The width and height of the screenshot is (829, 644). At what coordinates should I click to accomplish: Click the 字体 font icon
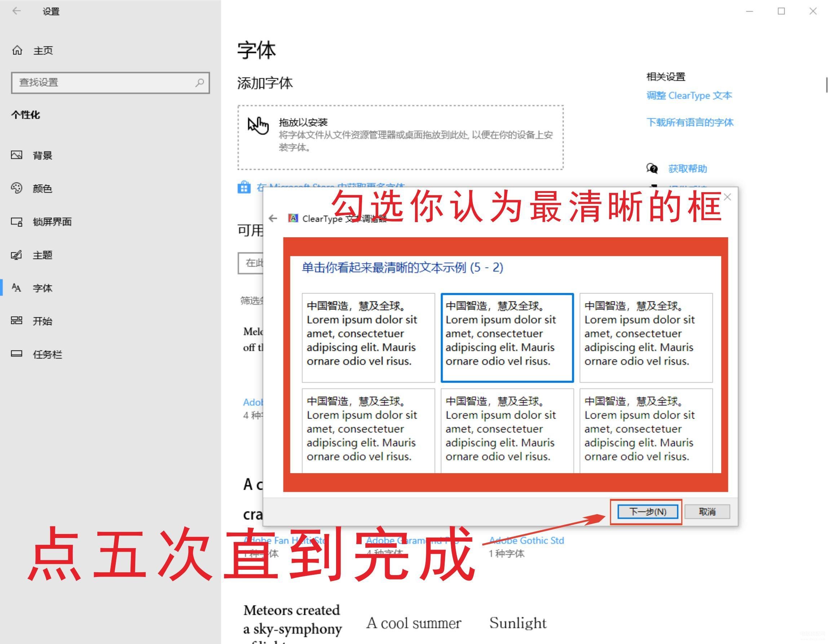(16, 288)
